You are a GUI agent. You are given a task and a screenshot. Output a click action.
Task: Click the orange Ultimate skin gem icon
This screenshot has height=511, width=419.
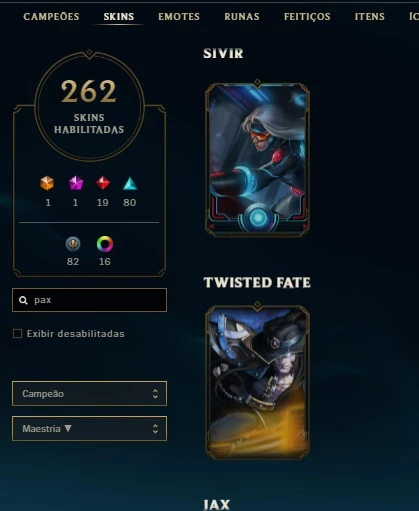[47, 183]
